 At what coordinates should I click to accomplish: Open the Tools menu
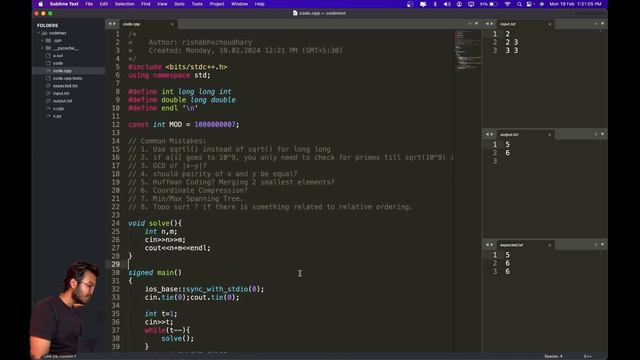tap(197, 4)
